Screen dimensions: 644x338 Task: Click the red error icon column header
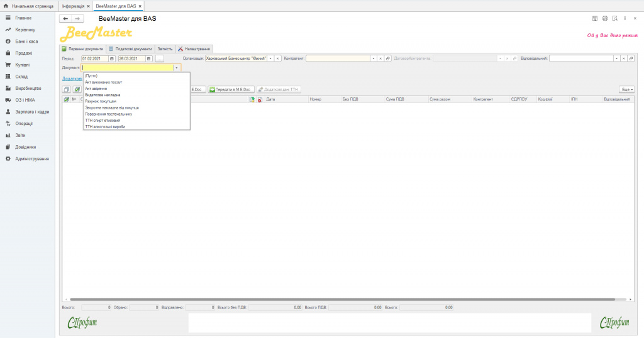(x=260, y=99)
